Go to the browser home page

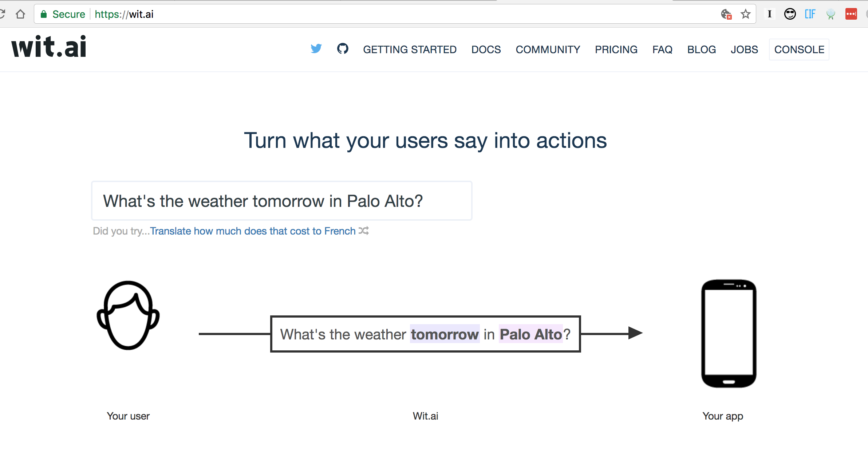20,14
